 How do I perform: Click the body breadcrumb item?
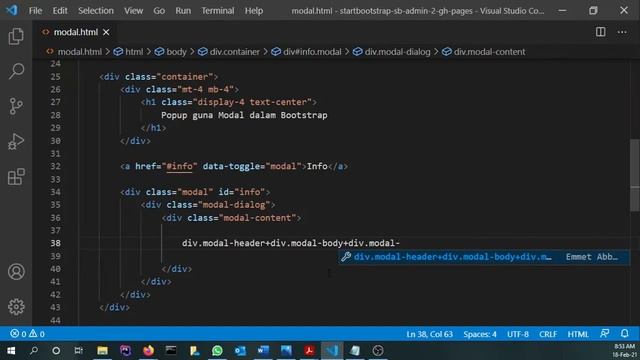tap(171, 52)
